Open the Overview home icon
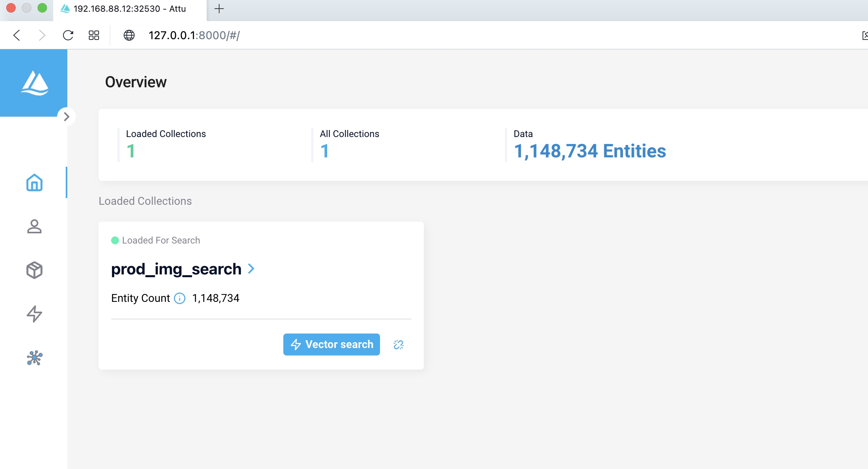This screenshot has height=469, width=868. click(34, 183)
